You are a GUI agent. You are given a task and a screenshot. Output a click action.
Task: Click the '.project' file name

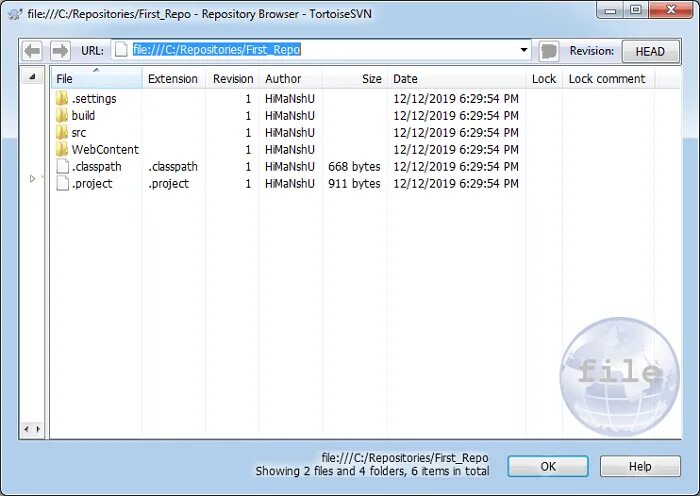point(92,183)
